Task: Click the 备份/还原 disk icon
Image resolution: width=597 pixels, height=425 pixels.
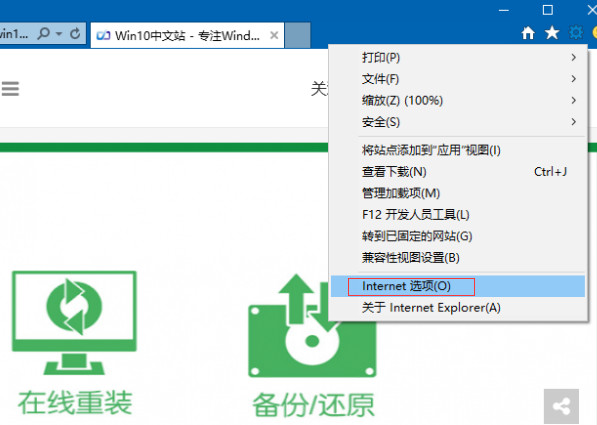Action: 312,326
